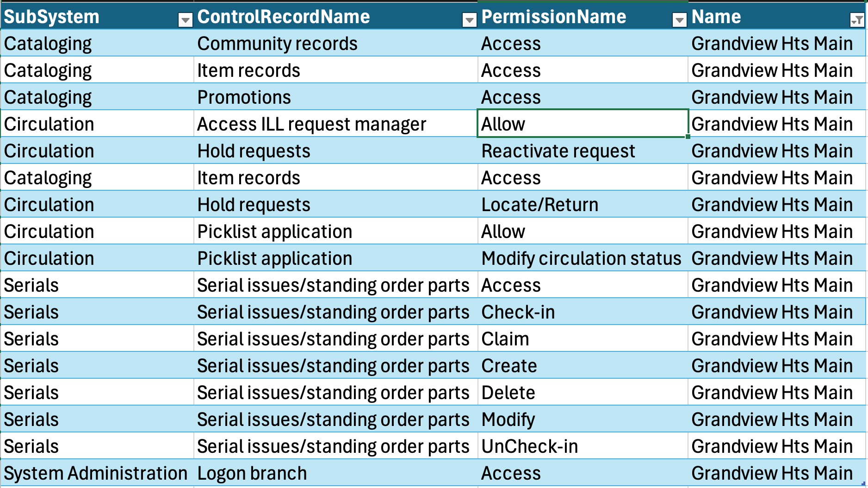Viewport: 868px width, 488px height.
Task: Click the Access ILL request manager cell
Action: 335,124
